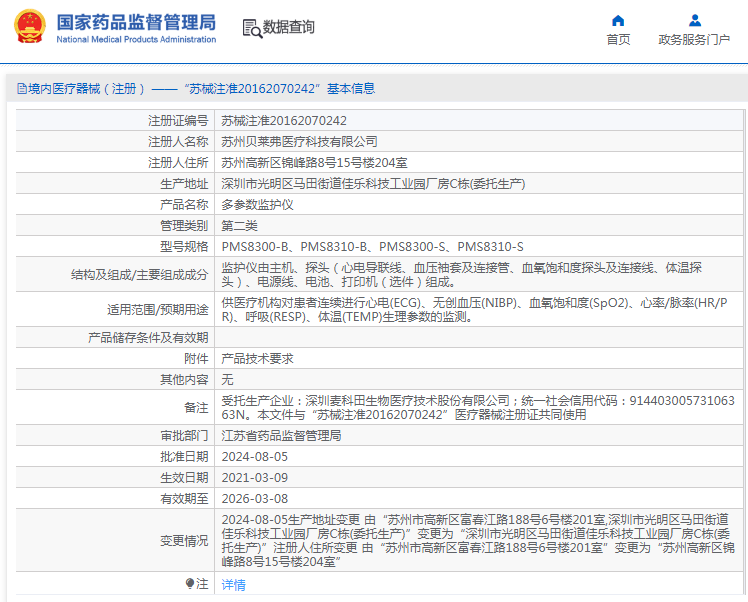
Task: Click the document icon before 境内医疗器械
Action: pyautogui.click(x=21, y=88)
